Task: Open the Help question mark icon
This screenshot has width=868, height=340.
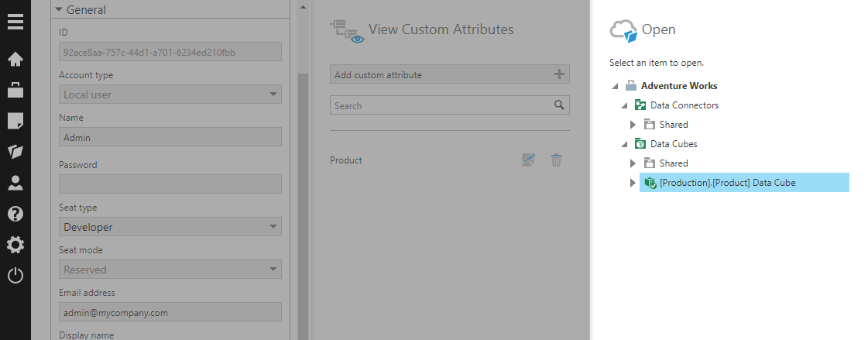Action: [x=15, y=214]
